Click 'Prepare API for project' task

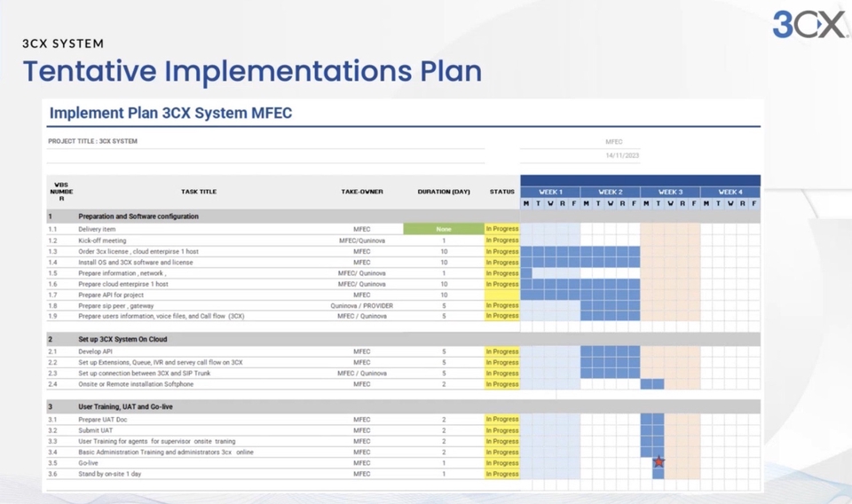tap(111, 295)
